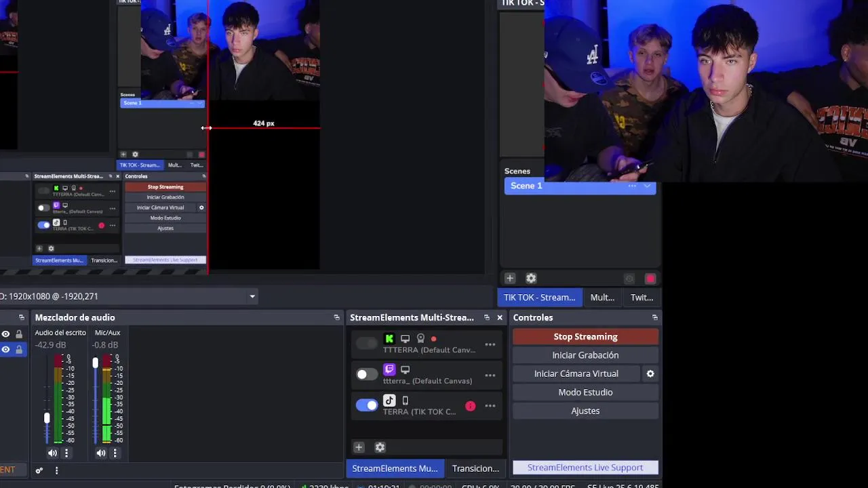
Task: Open Mic/Aux channel options menu
Action: [115, 453]
